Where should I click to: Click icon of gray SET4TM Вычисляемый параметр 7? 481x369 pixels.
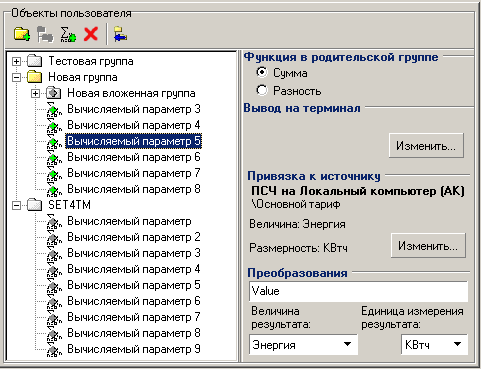click(x=54, y=318)
